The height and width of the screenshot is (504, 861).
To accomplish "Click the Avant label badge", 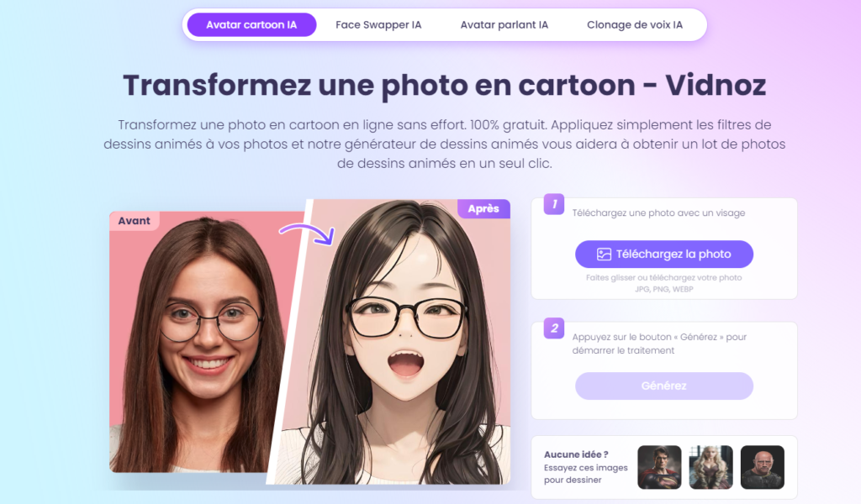I will click(x=134, y=220).
